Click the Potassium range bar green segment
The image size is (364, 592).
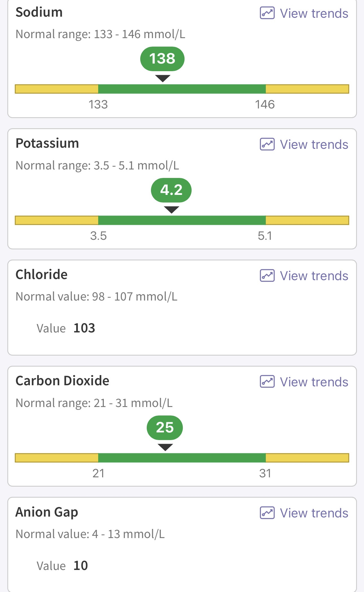coord(182,220)
